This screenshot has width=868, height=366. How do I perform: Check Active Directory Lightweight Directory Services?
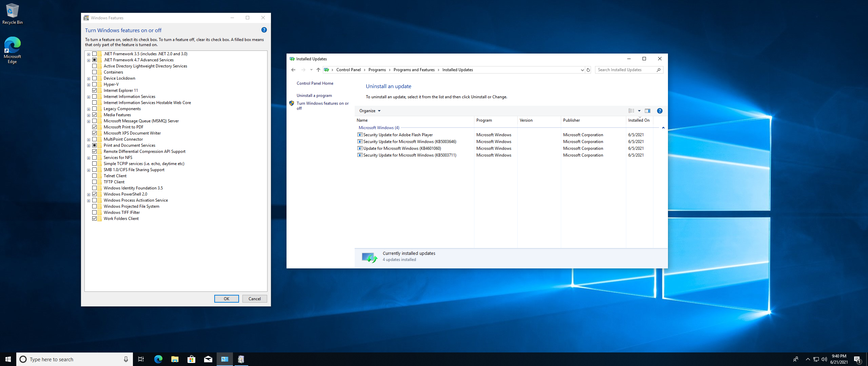tap(95, 66)
